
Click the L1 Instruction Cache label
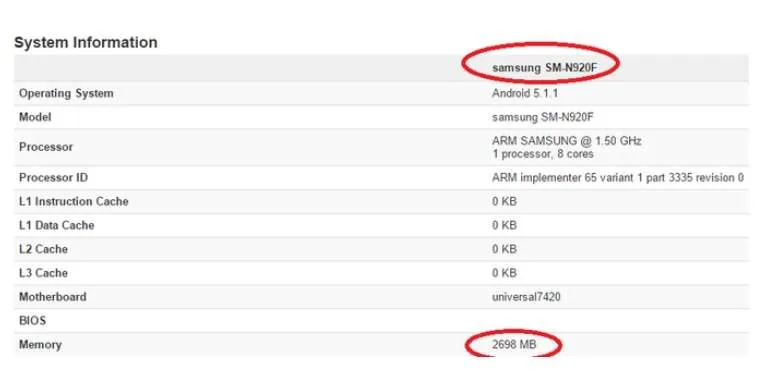pos(74,201)
